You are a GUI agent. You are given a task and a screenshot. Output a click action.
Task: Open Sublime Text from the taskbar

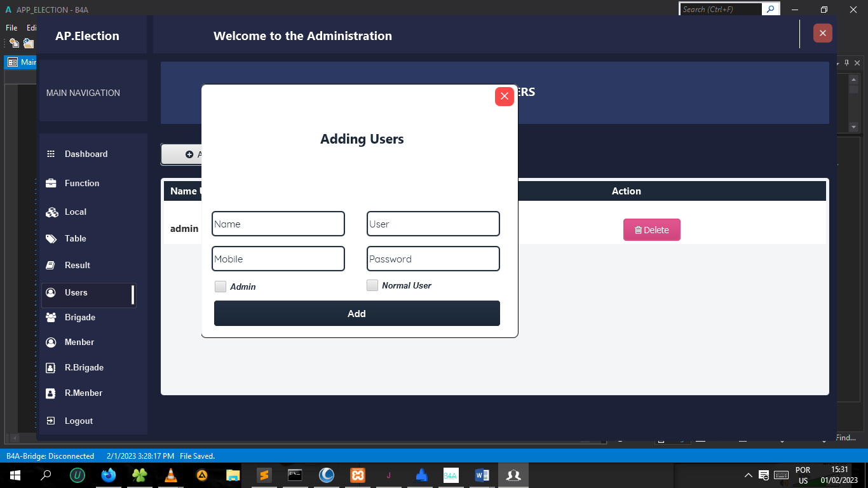(x=264, y=475)
